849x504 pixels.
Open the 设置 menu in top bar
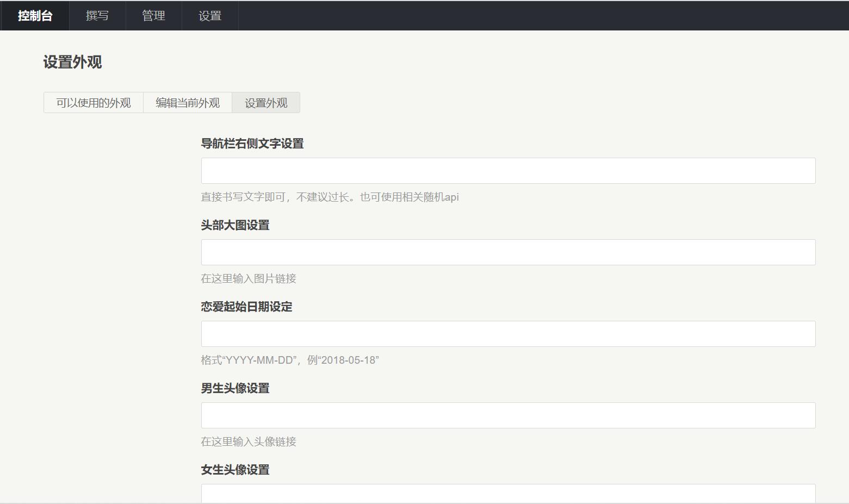tap(210, 16)
